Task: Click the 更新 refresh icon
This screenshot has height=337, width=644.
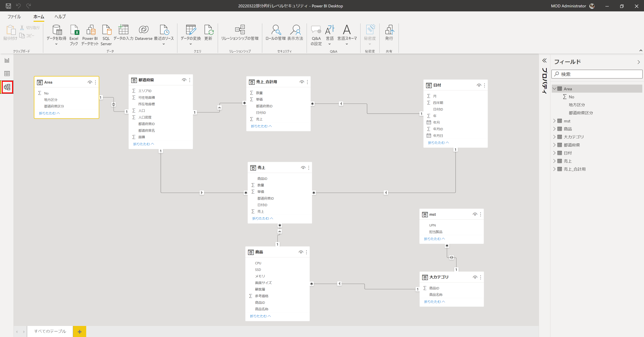Action: coord(208,31)
